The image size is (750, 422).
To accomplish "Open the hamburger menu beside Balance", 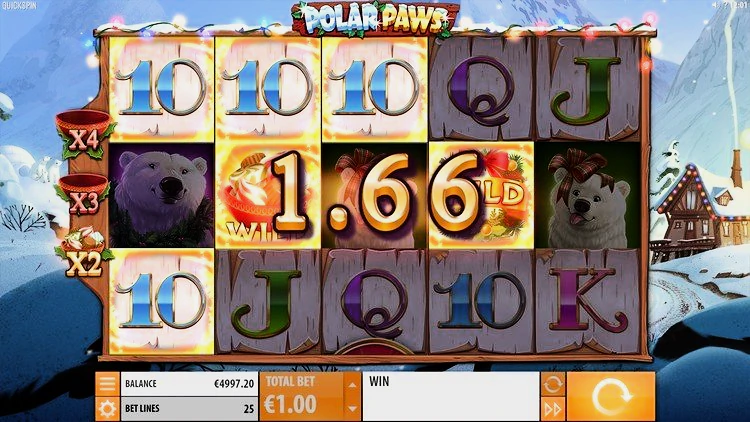I will click(107, 383).
